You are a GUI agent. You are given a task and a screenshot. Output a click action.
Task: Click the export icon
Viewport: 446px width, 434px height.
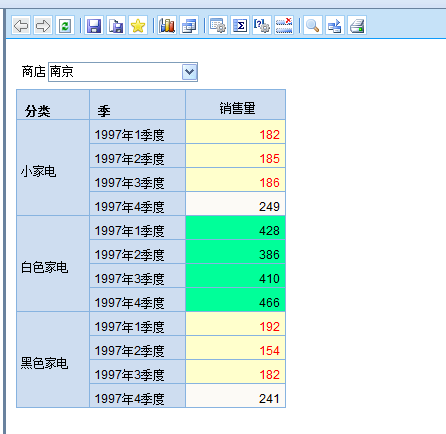point(335,25)
